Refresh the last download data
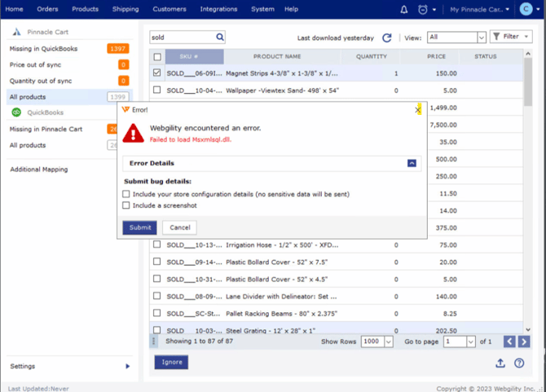This screenshot has width=546, height=392. tap(387, 37)
